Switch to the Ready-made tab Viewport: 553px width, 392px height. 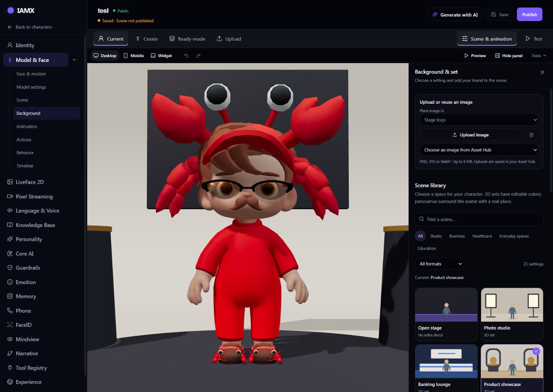(x=187, y=39)
